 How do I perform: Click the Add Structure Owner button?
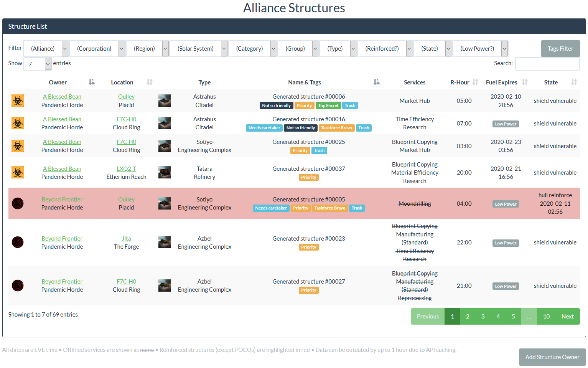[552, 357]
